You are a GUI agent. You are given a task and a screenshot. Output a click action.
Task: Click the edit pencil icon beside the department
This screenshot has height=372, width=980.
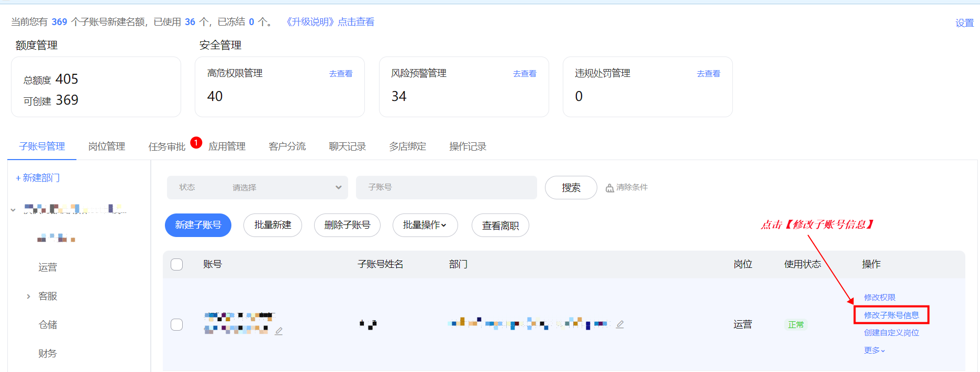pos(620,324)
